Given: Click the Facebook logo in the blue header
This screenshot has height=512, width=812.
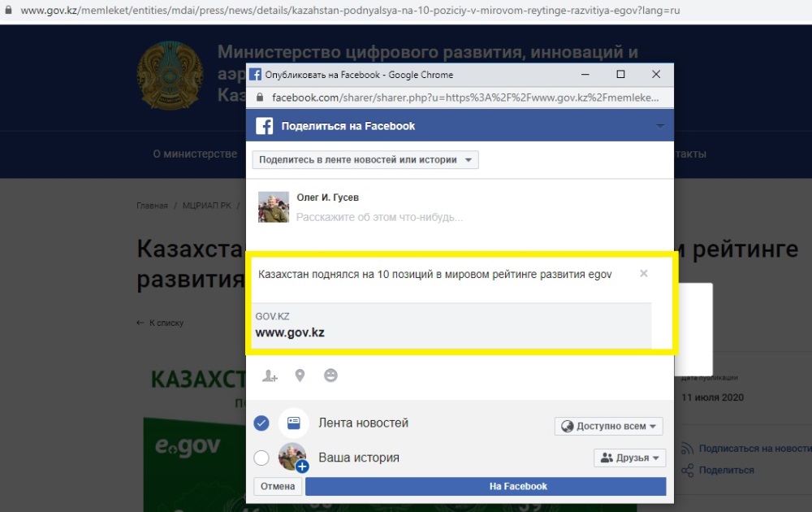Looking at the screenshot, I should click(264, 126).
